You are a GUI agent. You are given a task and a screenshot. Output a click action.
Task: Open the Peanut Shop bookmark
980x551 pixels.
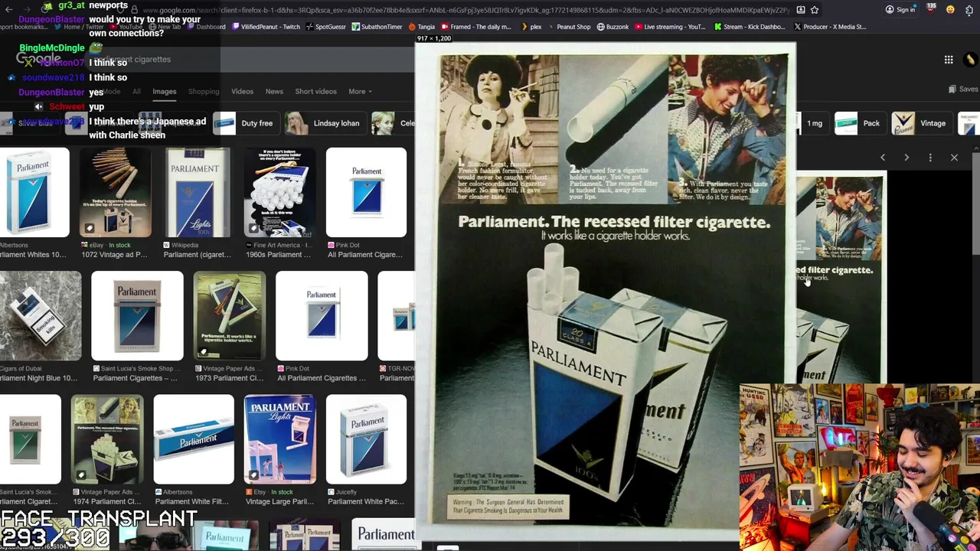point(568,27)
